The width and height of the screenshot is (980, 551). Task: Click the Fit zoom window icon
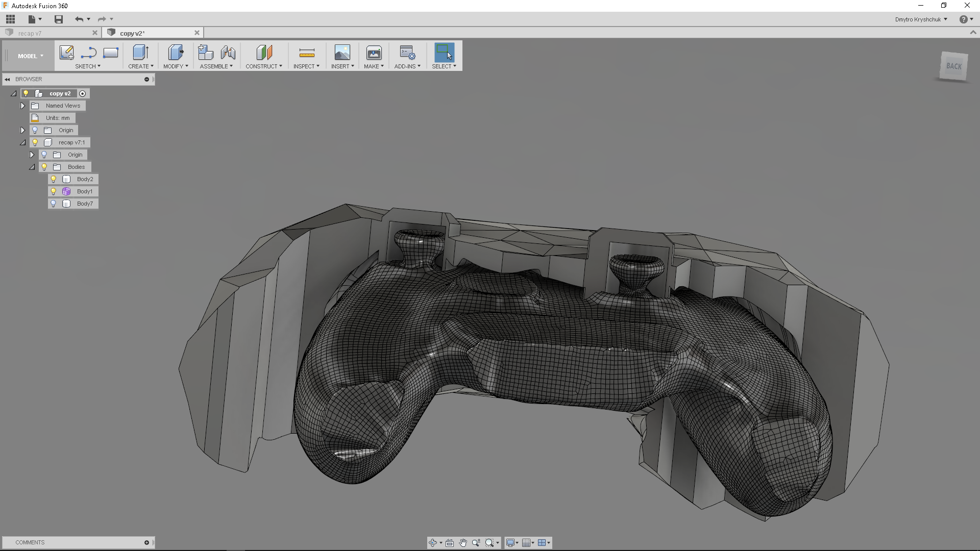tap(489, 543)
